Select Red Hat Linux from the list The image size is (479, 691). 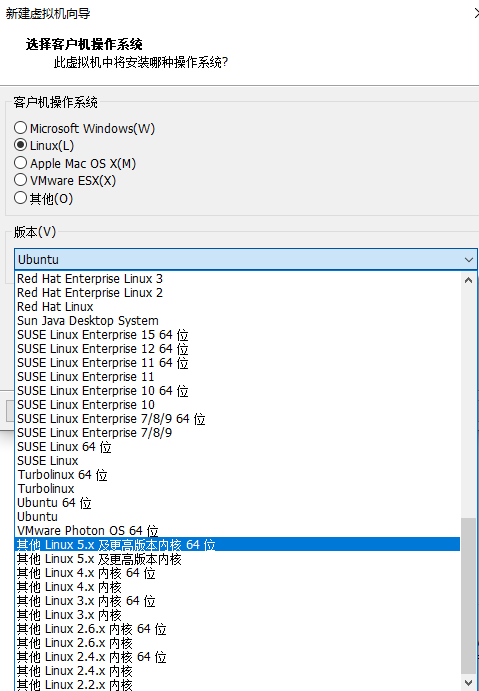pyautogui.click(x=237, y=307)
